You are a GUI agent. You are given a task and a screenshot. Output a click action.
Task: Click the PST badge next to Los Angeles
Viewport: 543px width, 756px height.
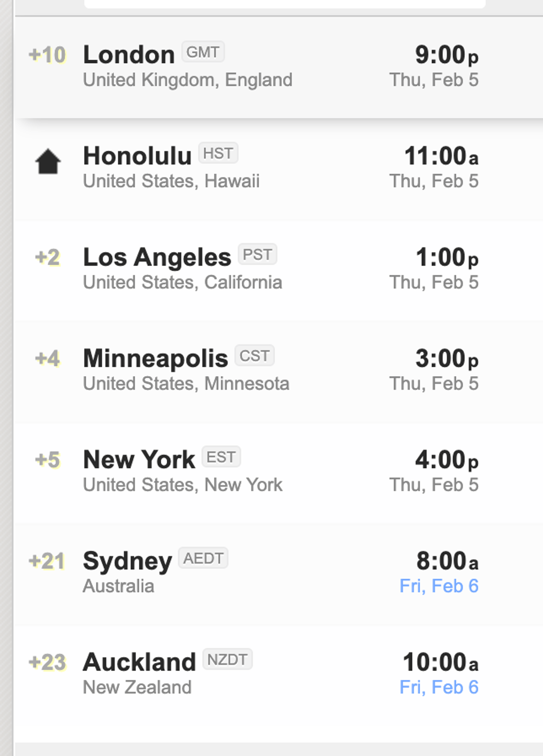[257, 254]
